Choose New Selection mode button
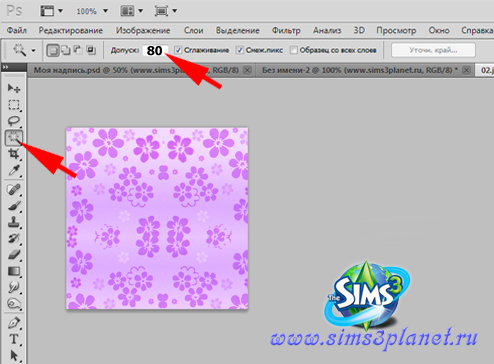Screen dimensions: 494x364 (x=53, y=50)
